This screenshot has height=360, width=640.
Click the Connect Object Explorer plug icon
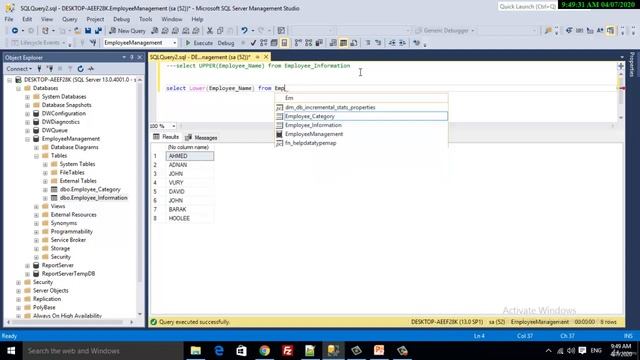pos(39,69)
